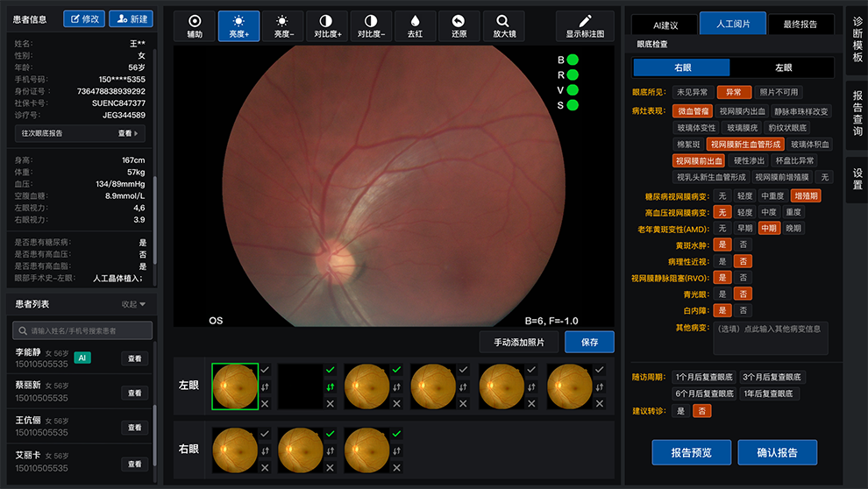Select the 辅助 assist tool
Screen dimensions: 868x489
tap(195, 26)
